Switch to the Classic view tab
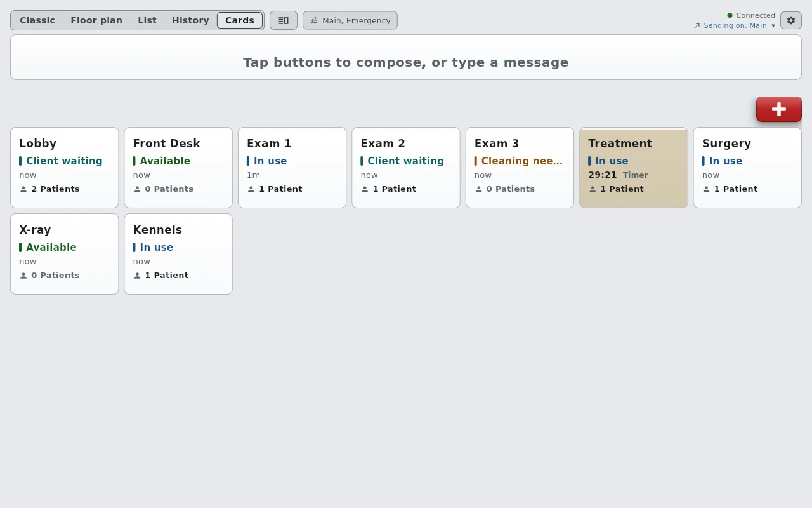 click(37, 20)
